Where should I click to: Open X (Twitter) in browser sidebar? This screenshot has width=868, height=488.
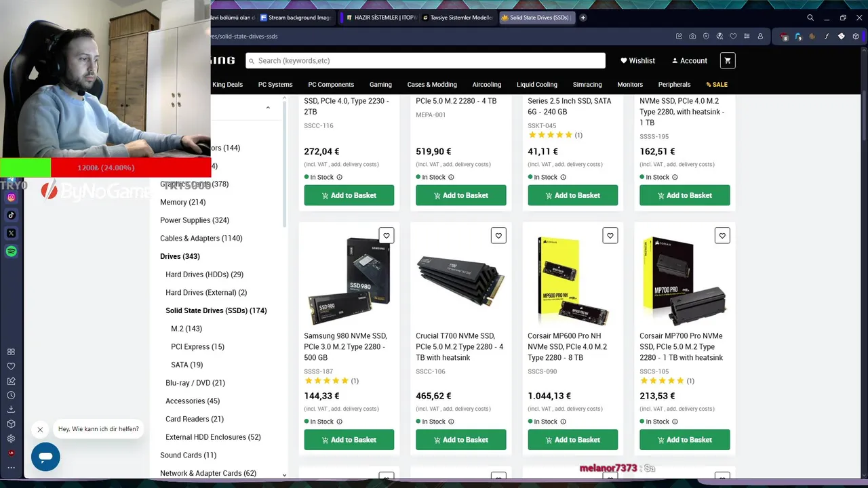[x=11, y=233]
